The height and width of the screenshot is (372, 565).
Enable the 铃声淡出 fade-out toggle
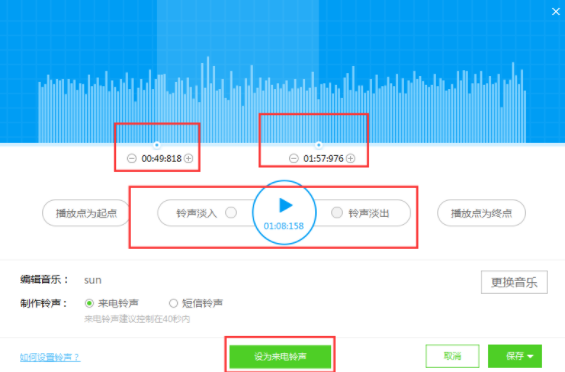[x=337, y=213]
